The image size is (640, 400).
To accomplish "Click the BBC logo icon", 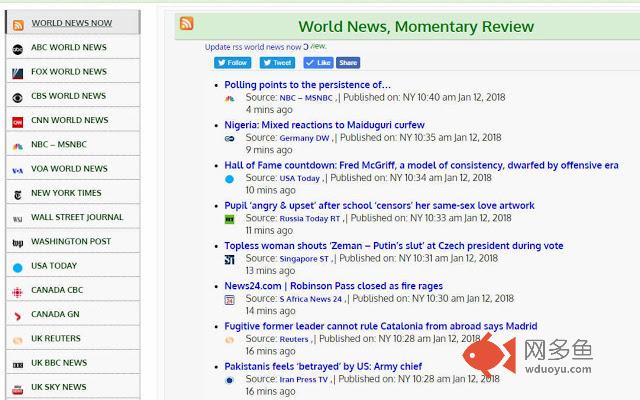I will coord(18,365).
